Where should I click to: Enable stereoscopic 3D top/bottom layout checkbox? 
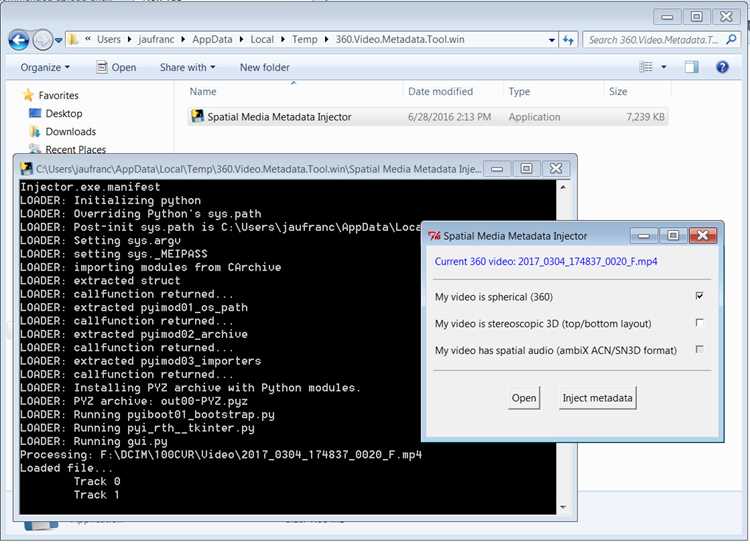[x=699, y=323]
